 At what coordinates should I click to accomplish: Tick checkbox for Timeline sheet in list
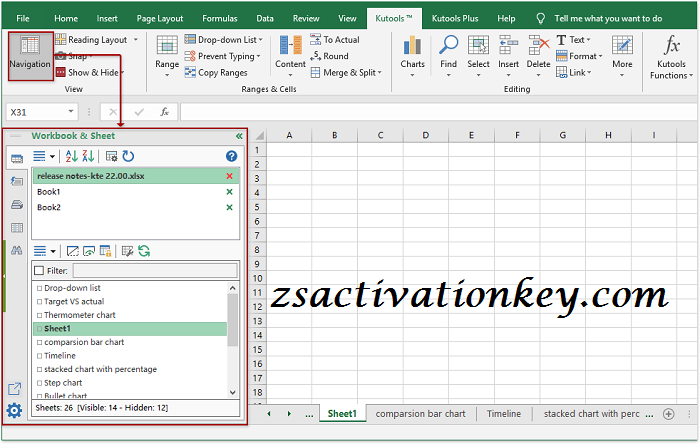(x=39, y=356)
